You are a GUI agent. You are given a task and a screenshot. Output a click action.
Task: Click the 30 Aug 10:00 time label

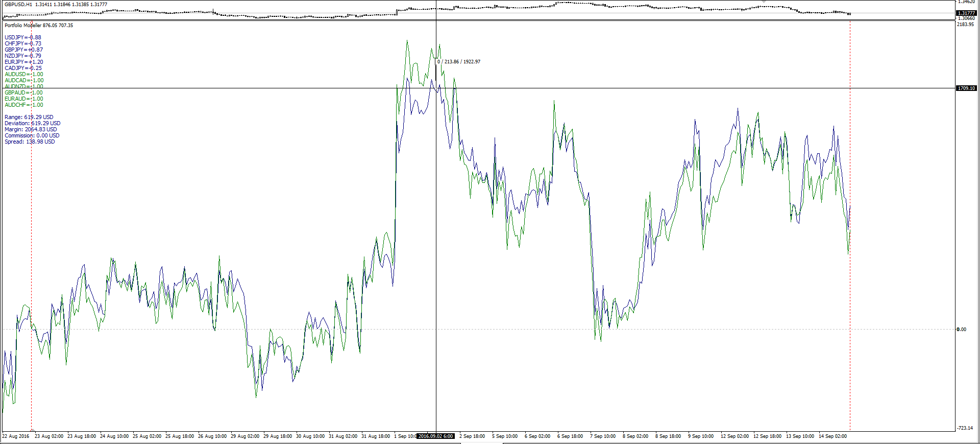(310, 436)
